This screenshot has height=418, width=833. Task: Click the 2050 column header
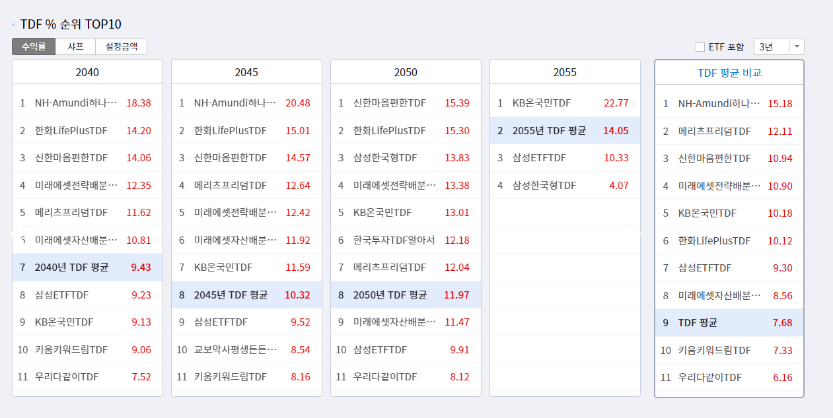(405, 73)
